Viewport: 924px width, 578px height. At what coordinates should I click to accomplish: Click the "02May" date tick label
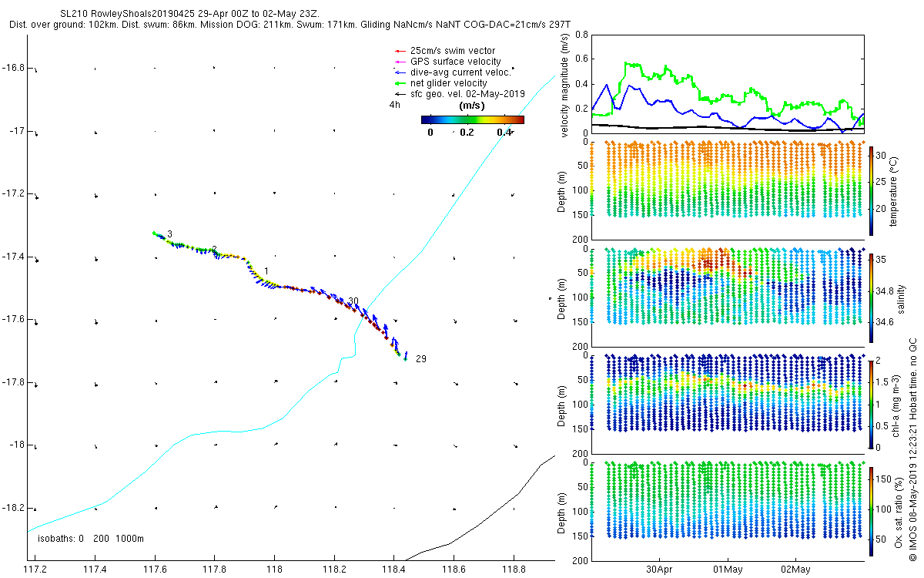point(795,570)
